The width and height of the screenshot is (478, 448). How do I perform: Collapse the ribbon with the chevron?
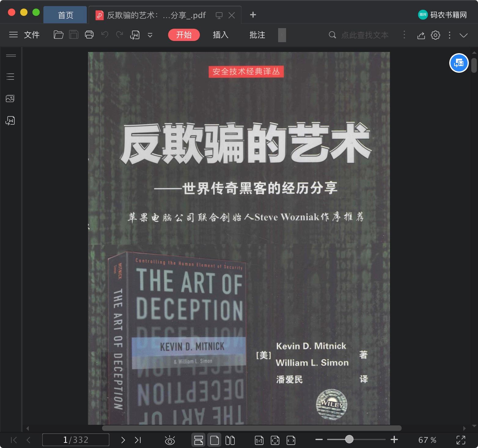coord(464,35)
